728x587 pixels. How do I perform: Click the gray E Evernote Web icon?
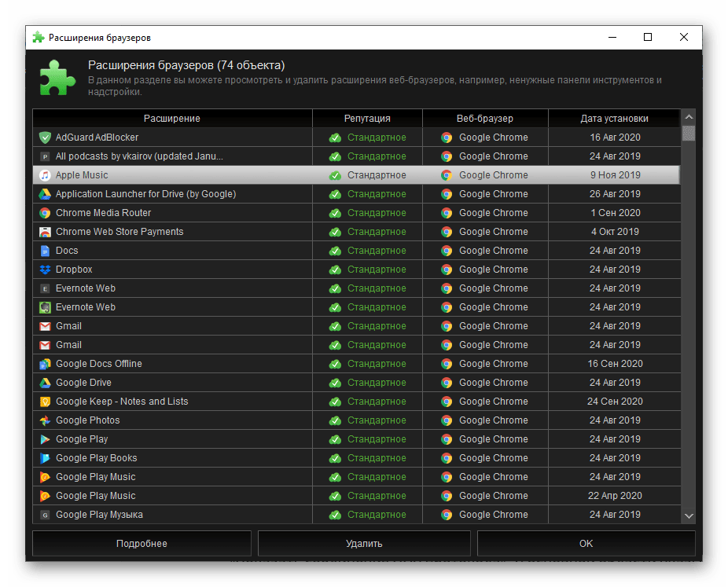tap(45, 288)
